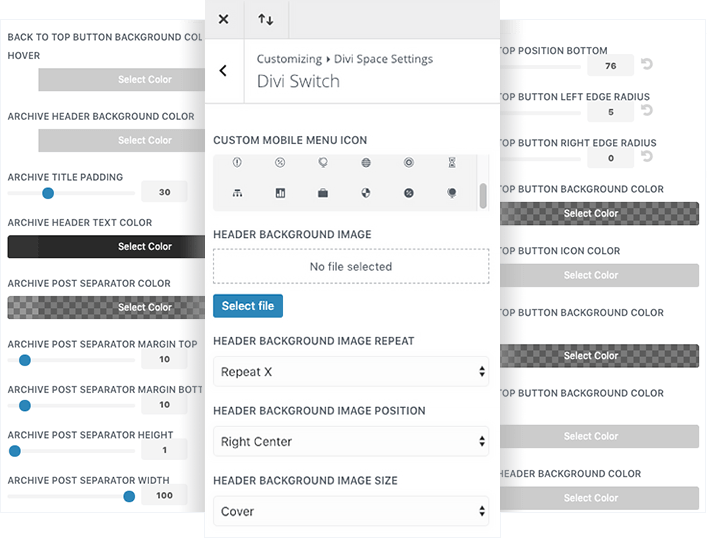
Task: Choose the filled percent circle icon
Action: pos(409,193)
